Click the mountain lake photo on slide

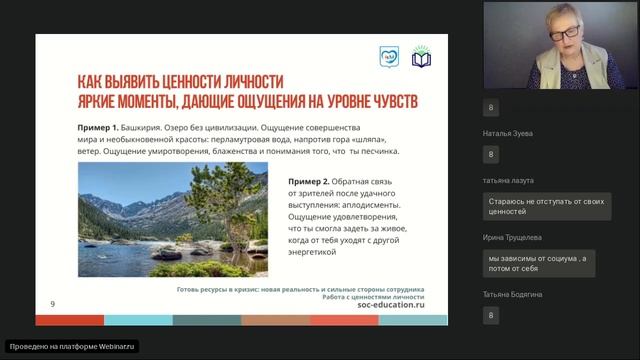173,220
